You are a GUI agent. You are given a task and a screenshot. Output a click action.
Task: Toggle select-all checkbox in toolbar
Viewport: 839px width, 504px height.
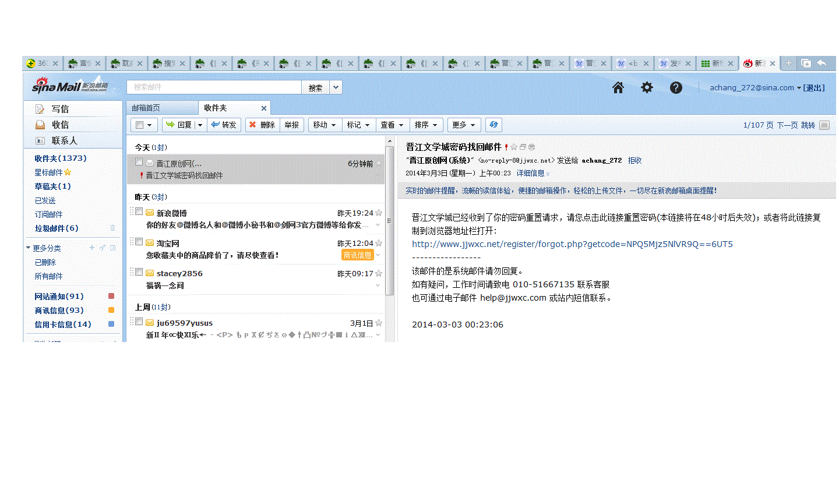coord(139,125)
